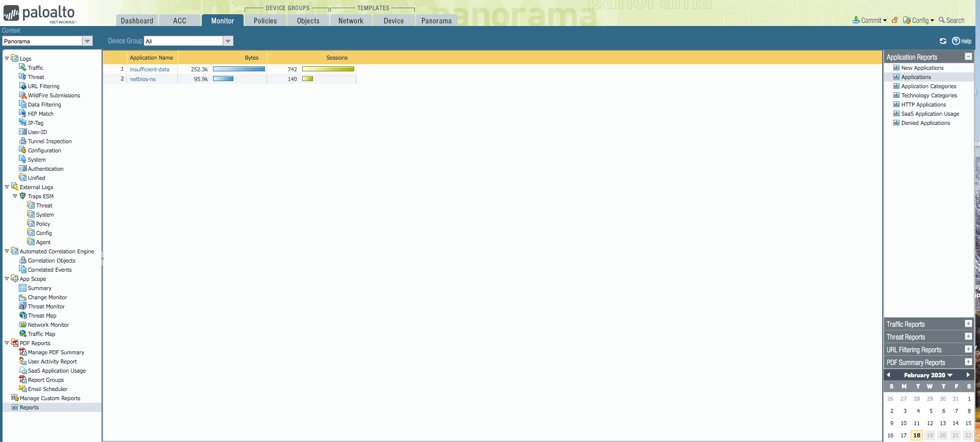
Task: Open the Tunnel Inspection icon
Action: click(x=22, y=141)
